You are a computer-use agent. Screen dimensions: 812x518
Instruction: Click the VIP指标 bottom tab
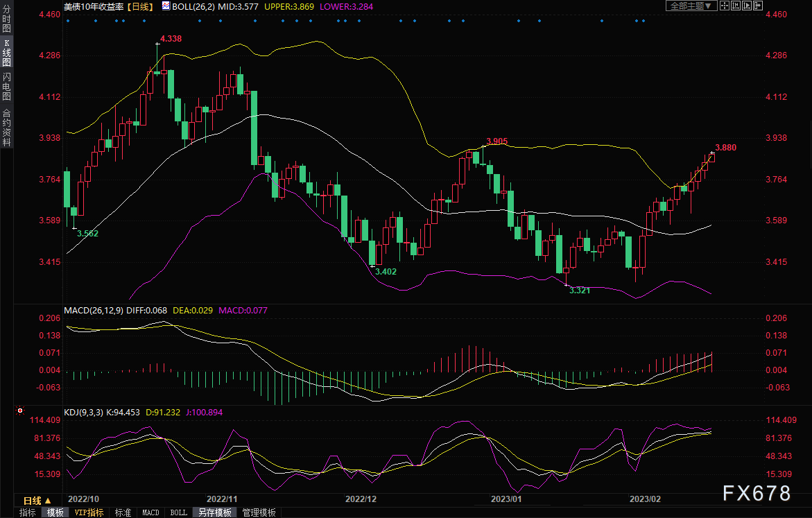(89, 512)
